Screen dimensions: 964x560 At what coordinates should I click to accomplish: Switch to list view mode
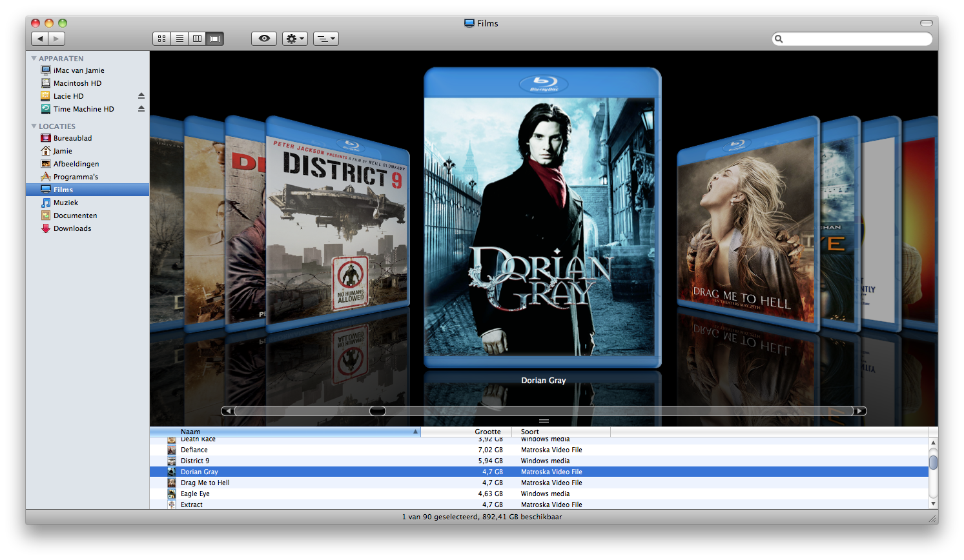[179, 39]
